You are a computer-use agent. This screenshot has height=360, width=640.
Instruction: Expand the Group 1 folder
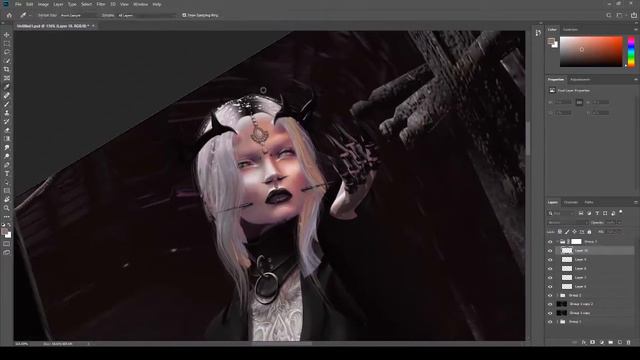point(557,322)
